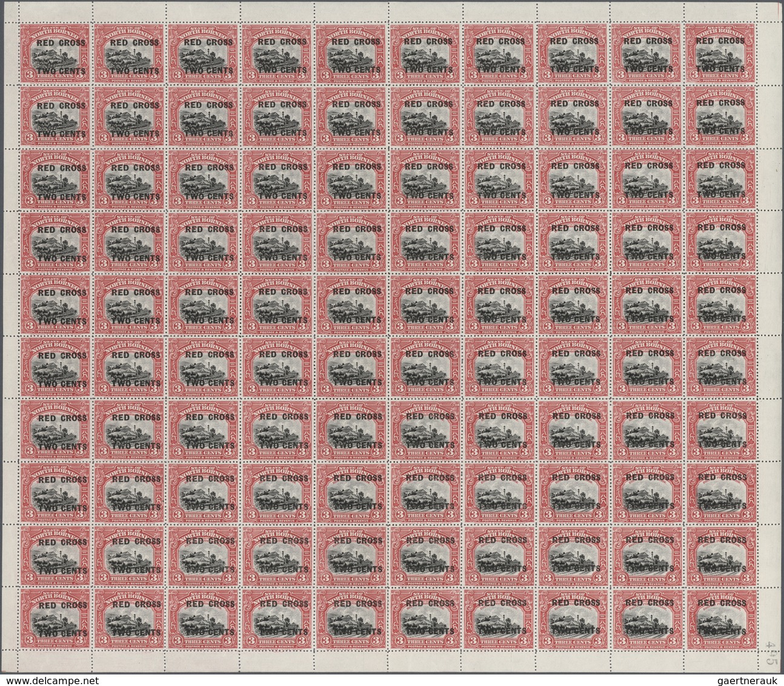Select the top-left corner stamp of the sheet
Screen dimensions: 784x686
click(55, 54)
